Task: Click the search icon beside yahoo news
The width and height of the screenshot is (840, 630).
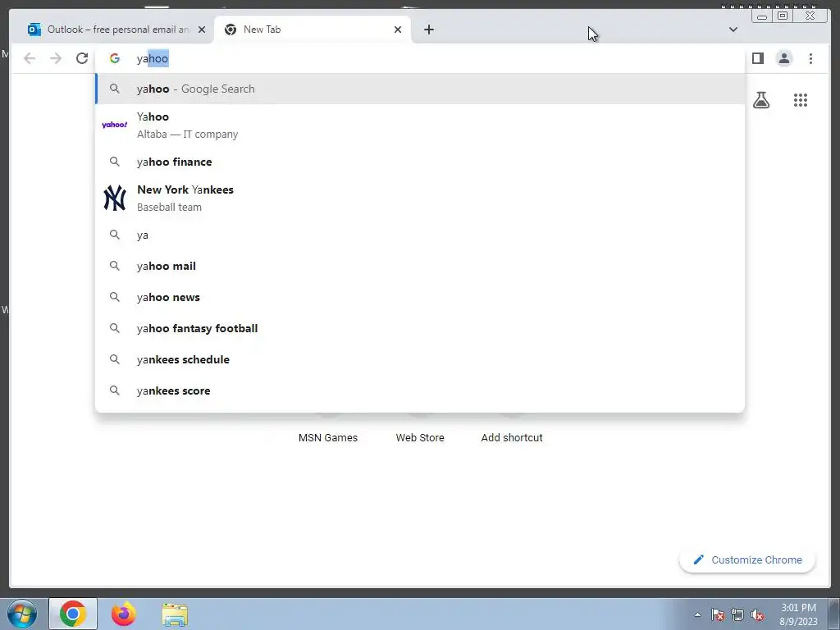Action: (x=115, y=296)
